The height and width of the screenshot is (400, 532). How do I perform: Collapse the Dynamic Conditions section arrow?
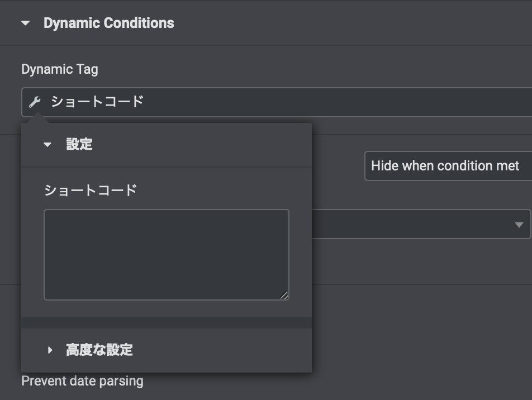coord(26,23)
